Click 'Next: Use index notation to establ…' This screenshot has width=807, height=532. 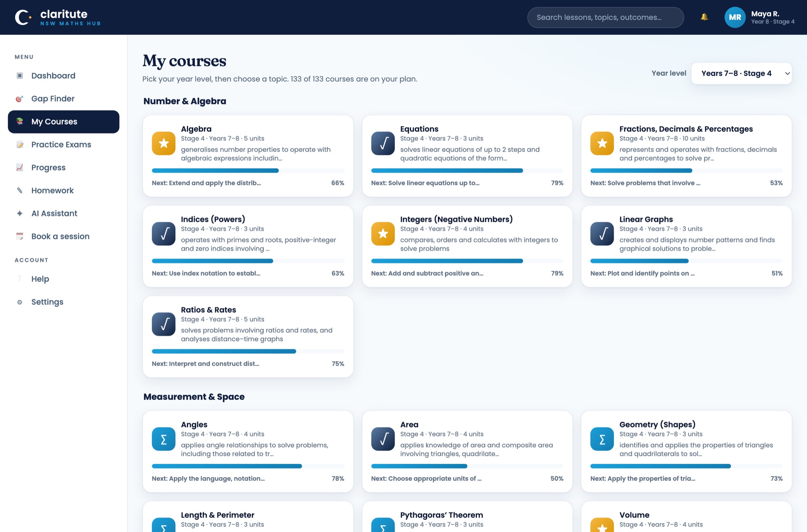click(206, 273)
